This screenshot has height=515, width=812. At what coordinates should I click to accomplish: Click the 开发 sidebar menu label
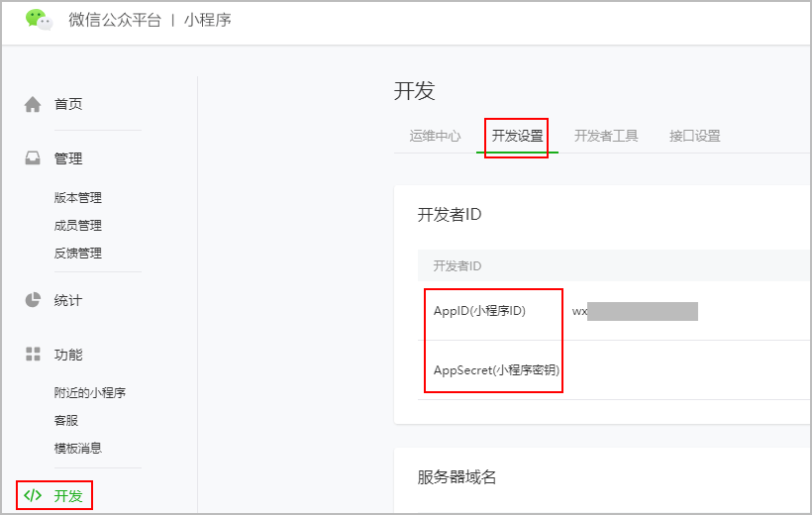68,495
